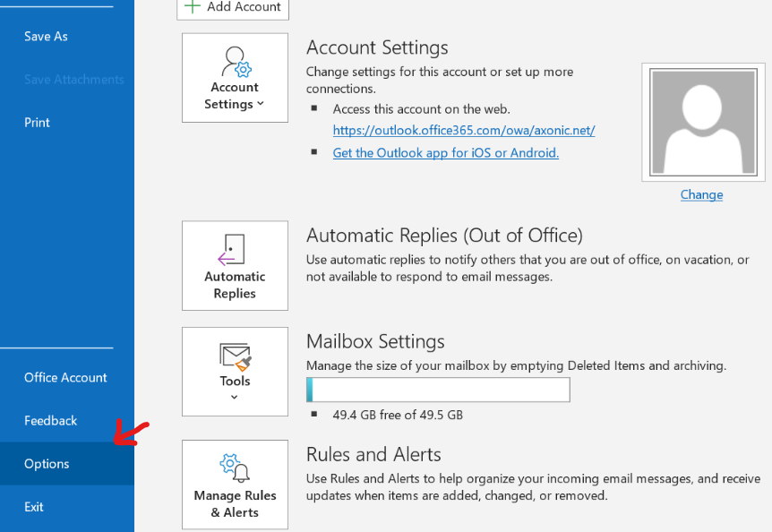Click the mailbox storage usage bar
This screenshot has width=772, height=532.
tap(438, 390)
